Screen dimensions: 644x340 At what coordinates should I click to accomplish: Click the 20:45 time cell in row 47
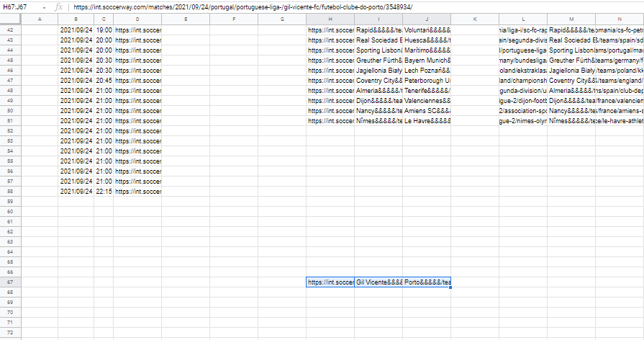[104, 81]
